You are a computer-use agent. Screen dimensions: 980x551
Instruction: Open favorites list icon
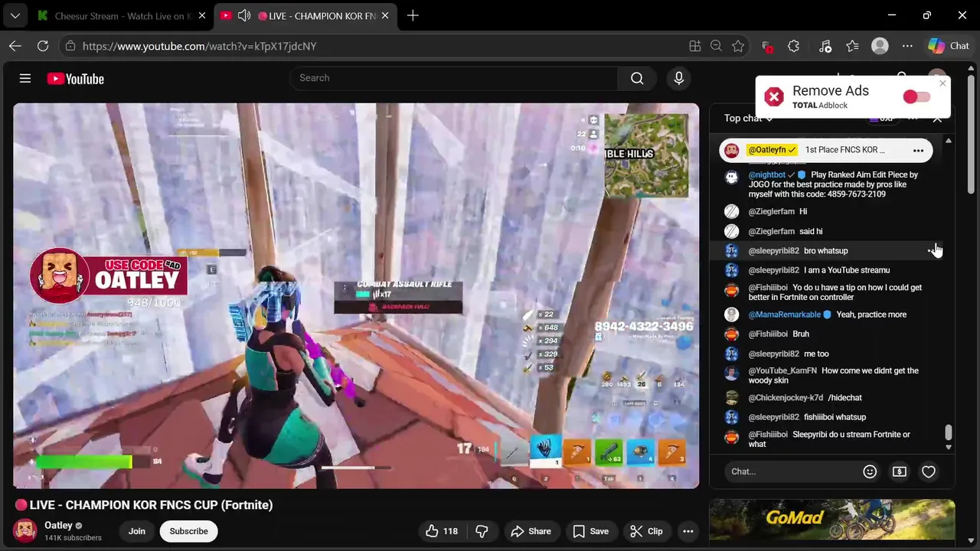(x=852, y=46)
